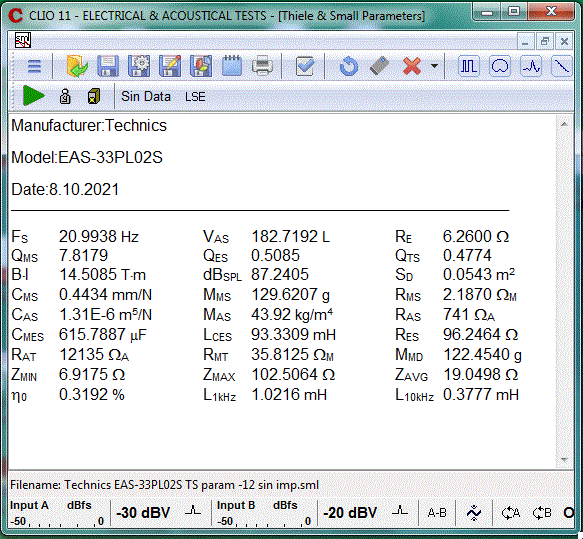Toggle the loop A channel icon

[511, 513]
